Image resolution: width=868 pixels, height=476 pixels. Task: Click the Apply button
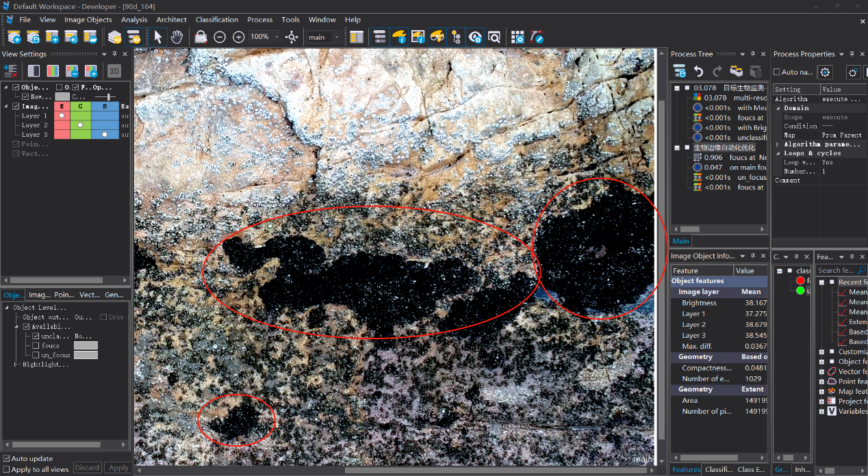point(118,468)
